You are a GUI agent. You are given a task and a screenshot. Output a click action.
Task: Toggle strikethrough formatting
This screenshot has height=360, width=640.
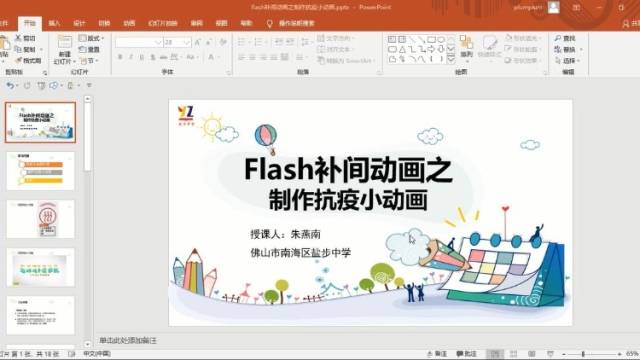163,57
